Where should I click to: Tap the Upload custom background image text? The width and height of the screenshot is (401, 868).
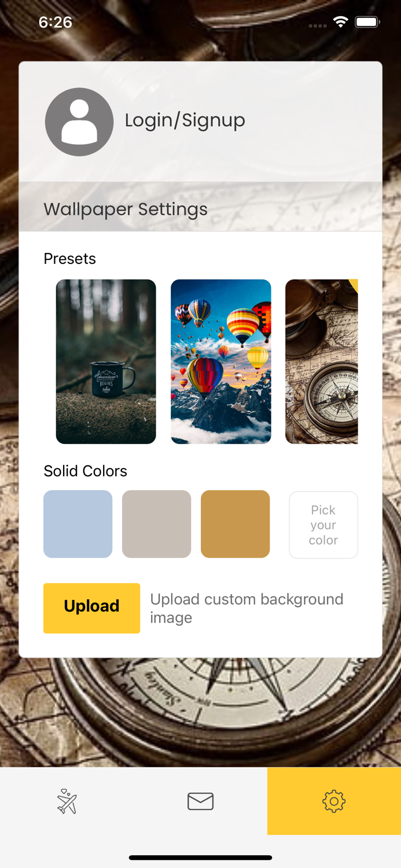click(x=247, y=608)
